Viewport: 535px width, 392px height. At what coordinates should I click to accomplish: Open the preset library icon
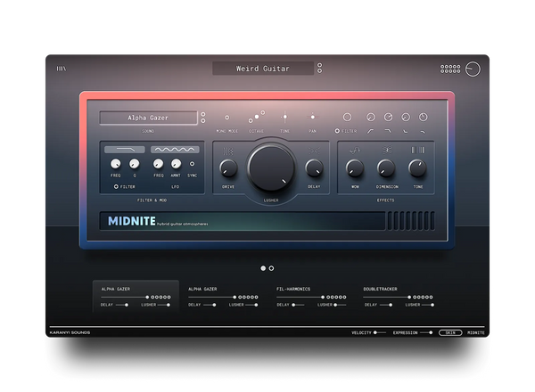tap(61, 69)
